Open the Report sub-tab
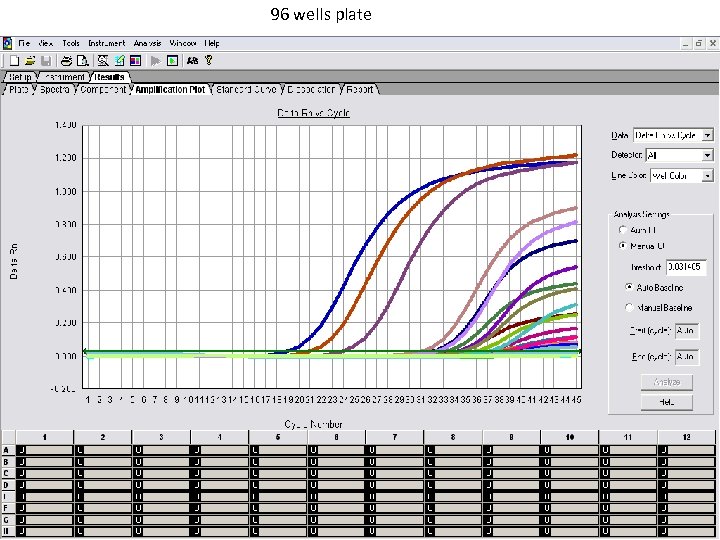720x540 pixels. [360, 90]
